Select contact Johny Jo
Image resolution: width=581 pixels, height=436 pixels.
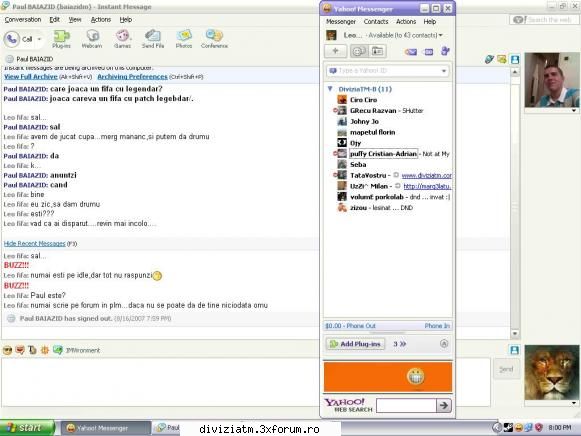(x=364, y=122)
